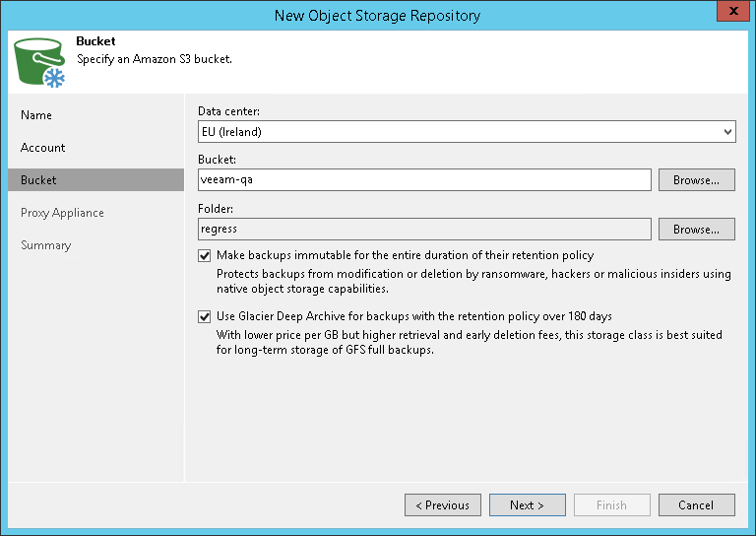Click the Previous button
This screenshot has height=536, width=756.
click(x=443, y=505)
